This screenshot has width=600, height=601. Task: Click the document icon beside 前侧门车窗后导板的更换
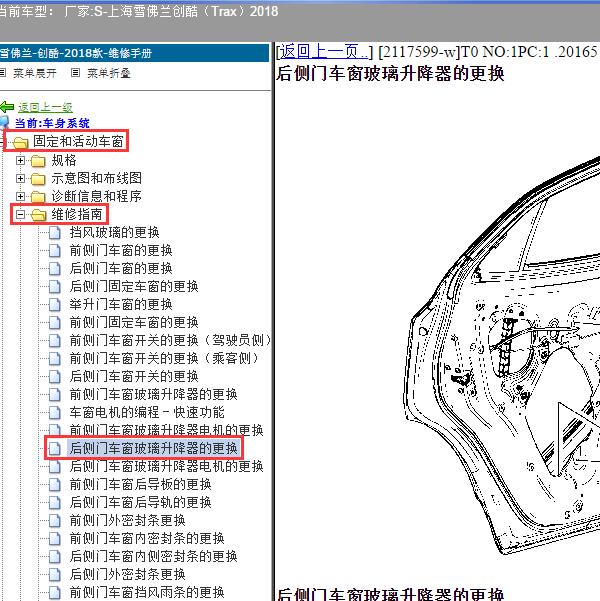point(55,484)
